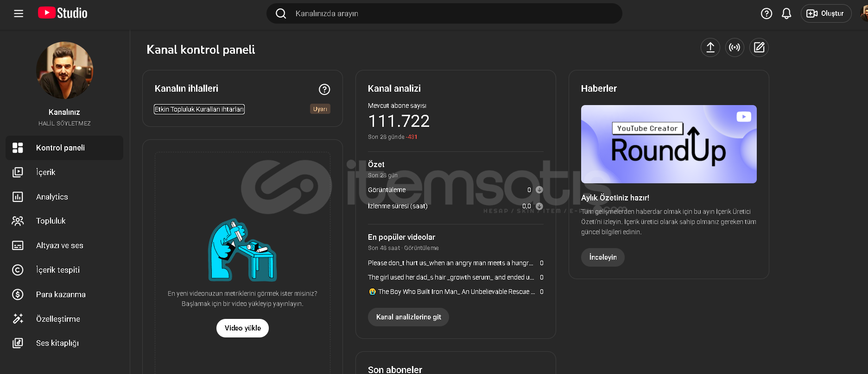This screenshot has width=868, height=374.
Task: Click the İzlenme süresi down arrow indicator
Action: 539,206
